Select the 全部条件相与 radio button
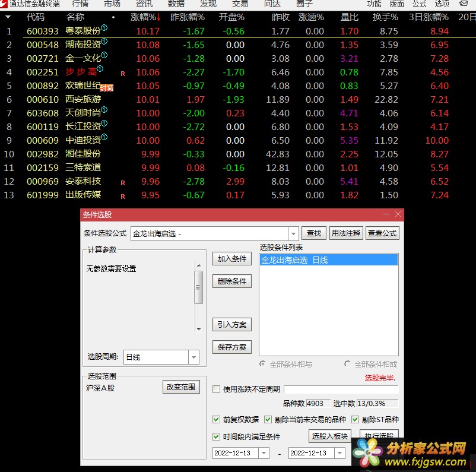 click(x=262, y=364)
